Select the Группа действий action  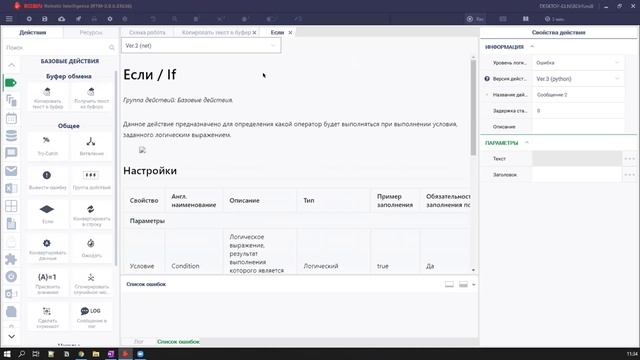tap(91, 180)
